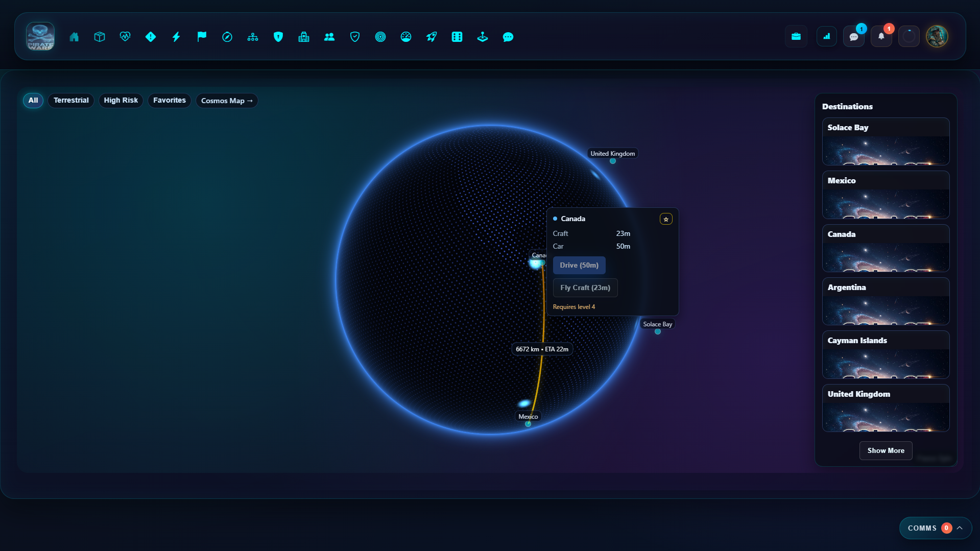
Task: Select the Terrestrial filter tab
Action: click(x=70, y=100)
